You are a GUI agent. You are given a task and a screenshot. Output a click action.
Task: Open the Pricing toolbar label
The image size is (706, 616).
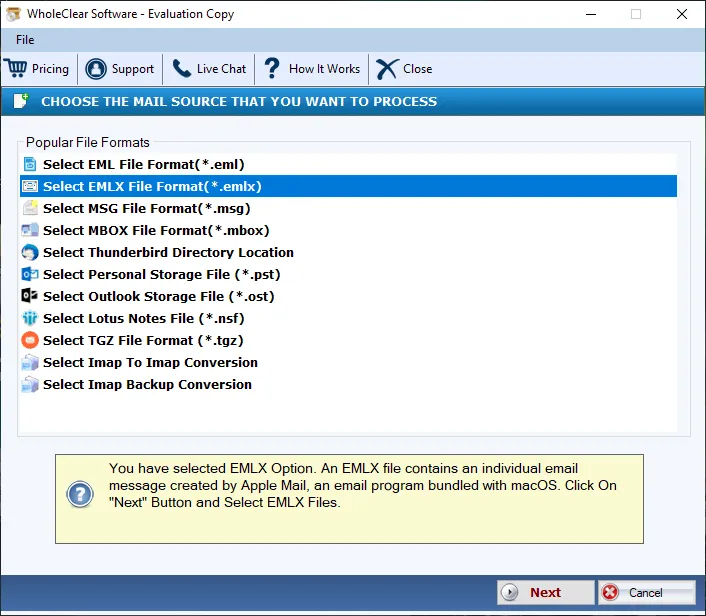[50, 69]
